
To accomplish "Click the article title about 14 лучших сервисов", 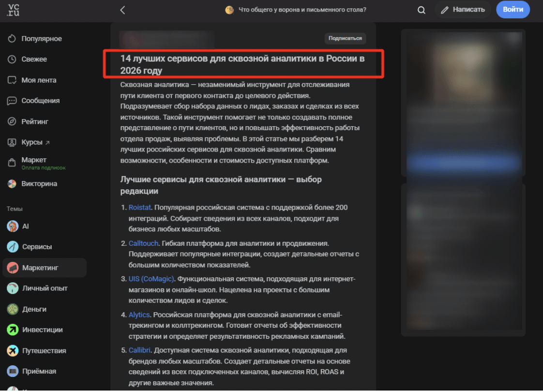I will pyautogui.click(x=242, y=64).
